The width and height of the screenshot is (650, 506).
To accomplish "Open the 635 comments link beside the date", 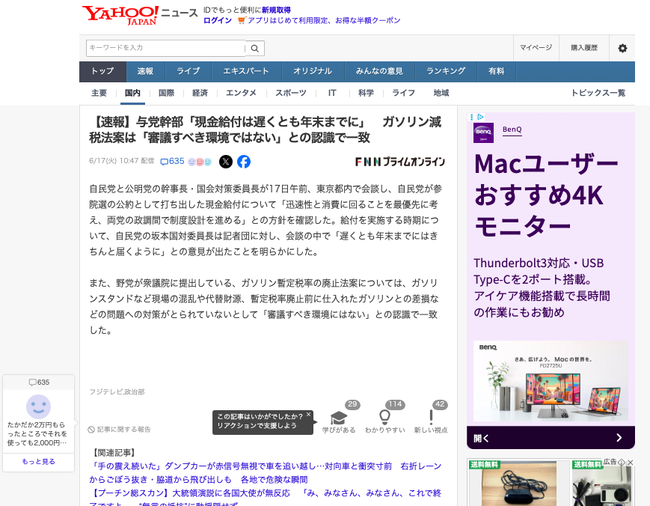I will pyautogui.click(x=172, y=161).
